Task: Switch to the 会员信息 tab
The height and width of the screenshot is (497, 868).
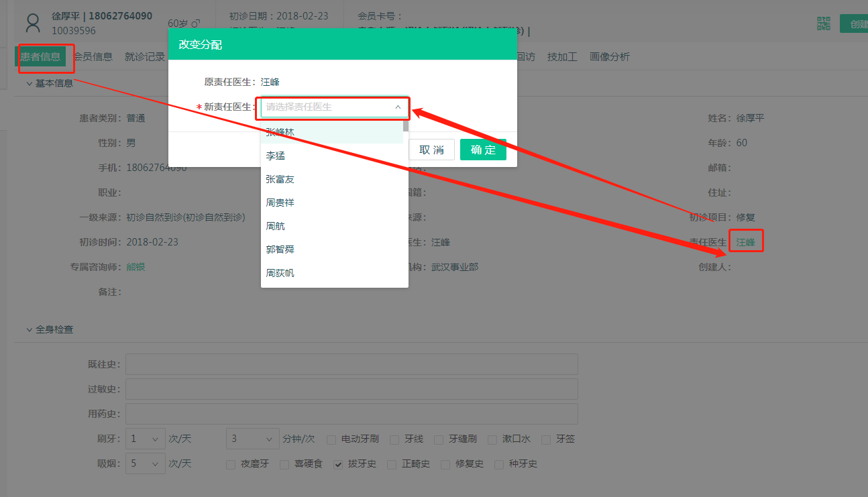Action: pyautogui.click(x=93, y=57)
